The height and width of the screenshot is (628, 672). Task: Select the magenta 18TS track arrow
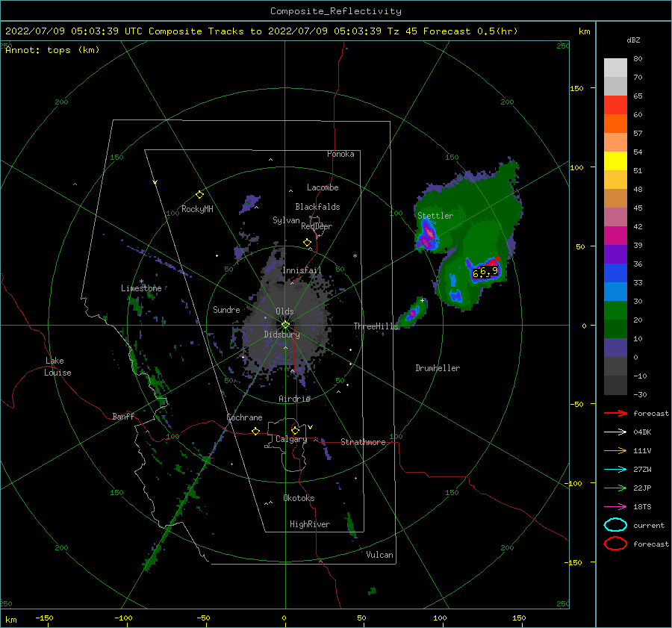(x=615, y=507)
